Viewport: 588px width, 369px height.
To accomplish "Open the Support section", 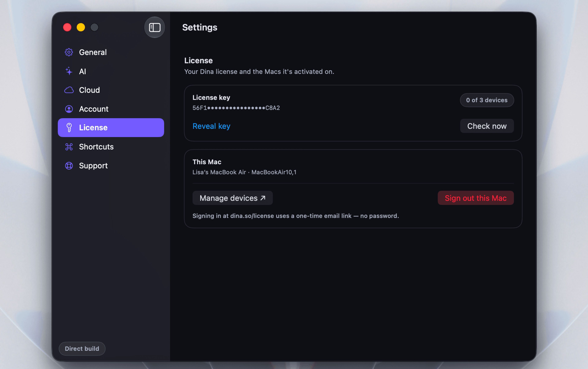I will click(111, 166).
